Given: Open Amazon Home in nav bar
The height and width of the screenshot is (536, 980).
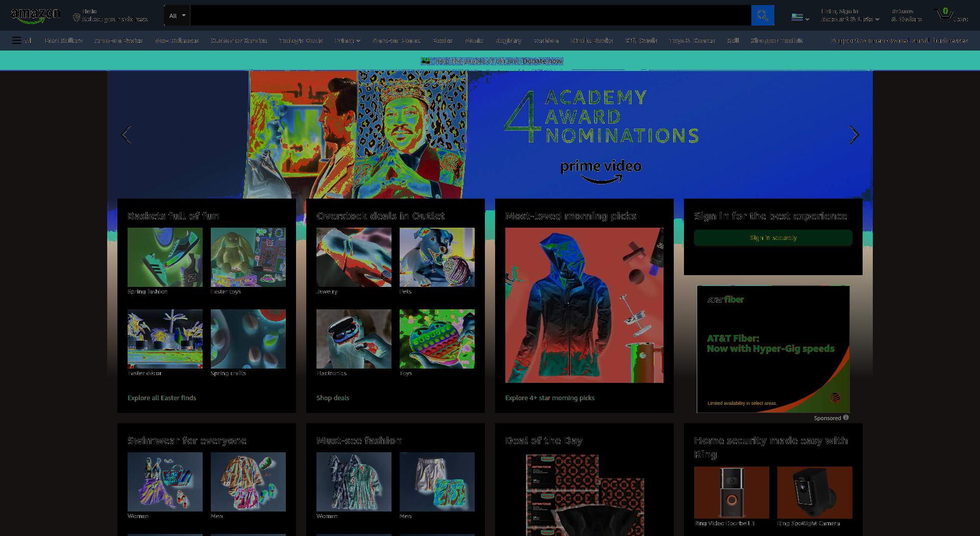Looking at the screenshot, I should 397,40.
